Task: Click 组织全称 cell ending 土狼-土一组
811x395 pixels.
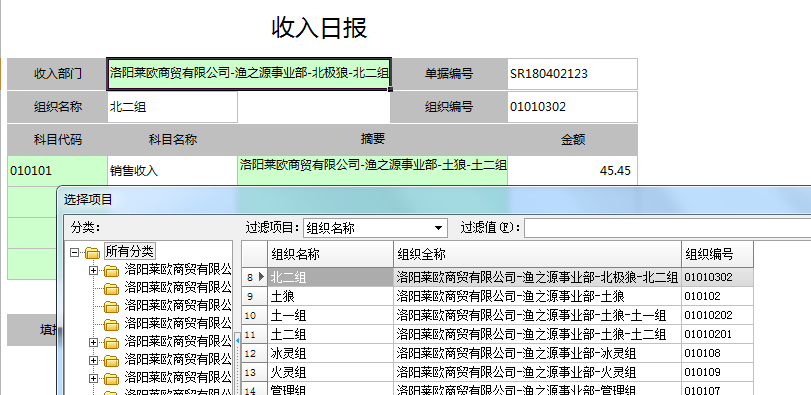Action: click(x=537, y=315)
